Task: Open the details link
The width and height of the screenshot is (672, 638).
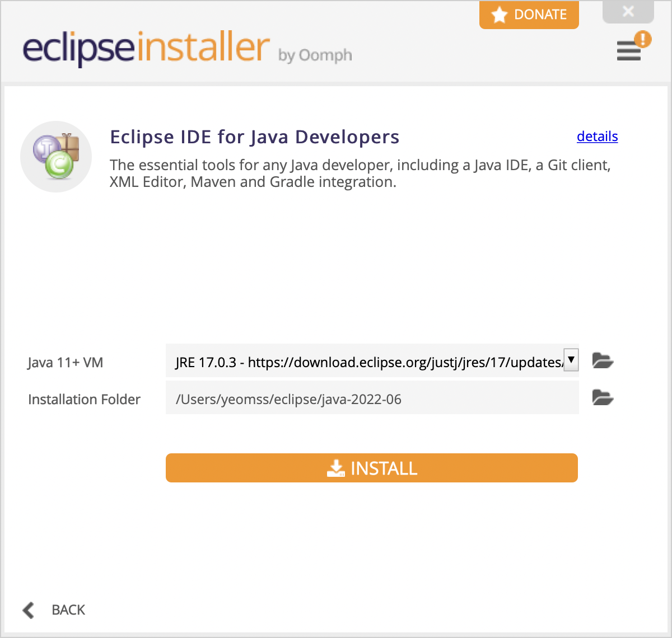Action: 597,137
